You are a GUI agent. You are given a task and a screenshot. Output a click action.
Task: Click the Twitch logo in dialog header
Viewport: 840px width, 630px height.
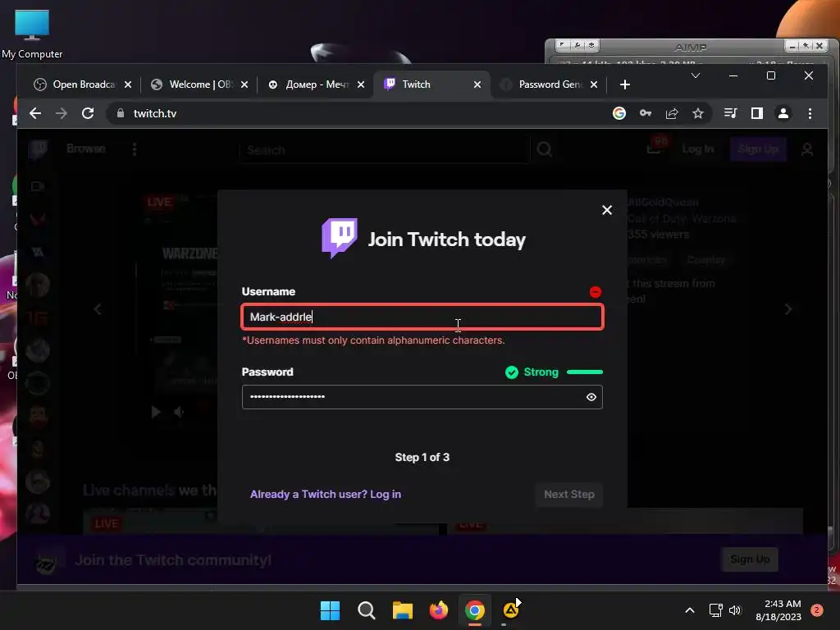coord(339,238)
